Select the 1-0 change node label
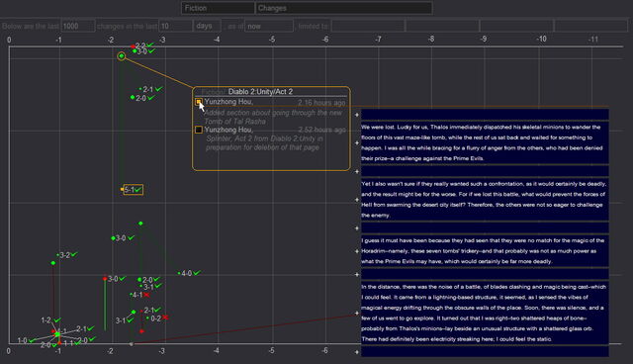 tap(22, 340)
